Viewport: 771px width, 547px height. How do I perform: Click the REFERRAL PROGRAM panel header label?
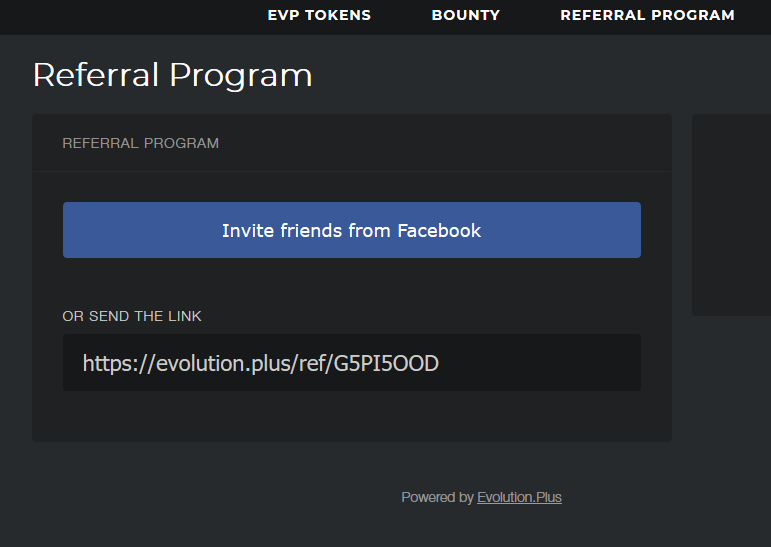click(140, 143)
